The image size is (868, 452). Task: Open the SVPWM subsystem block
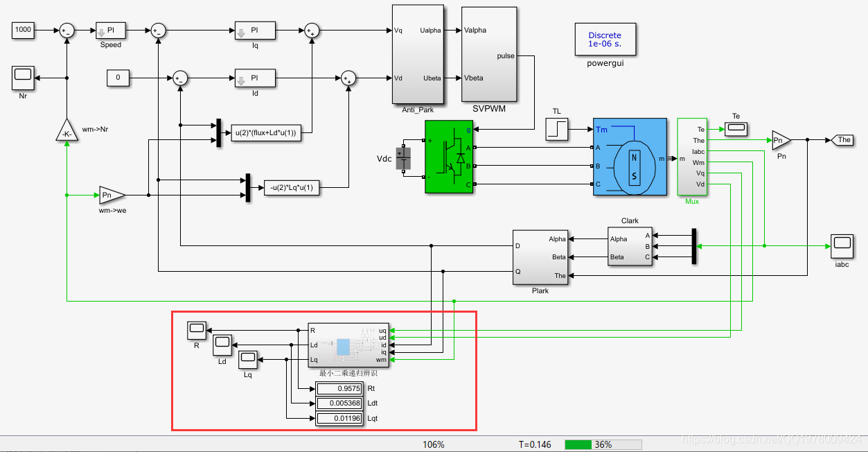490,54
